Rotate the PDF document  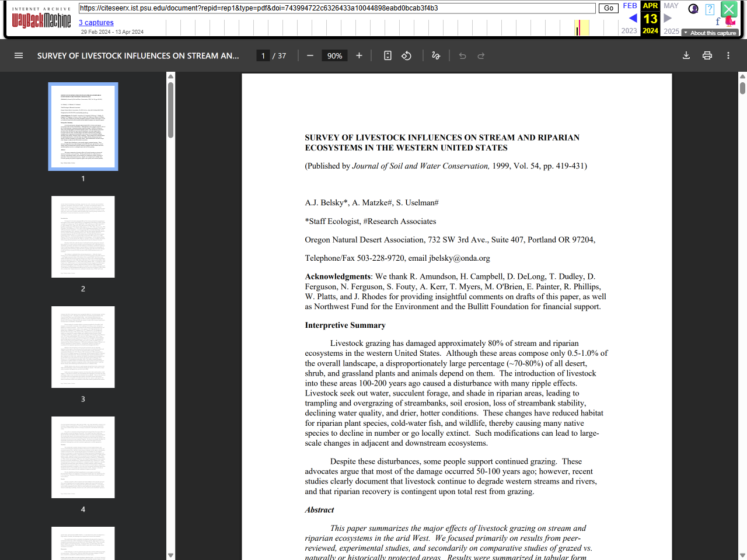pyautogui.click(x=406, y=55)
